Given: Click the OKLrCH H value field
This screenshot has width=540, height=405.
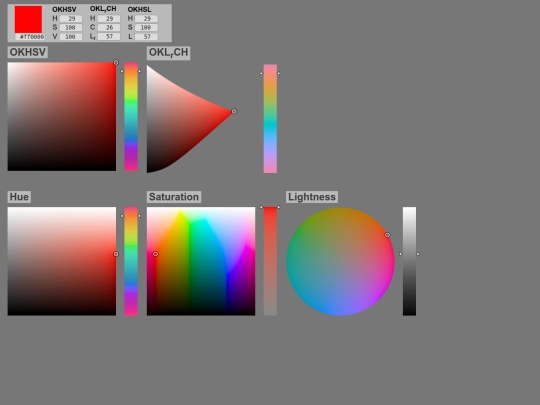Looking at the screenshot, I should [x=109, y=19].
